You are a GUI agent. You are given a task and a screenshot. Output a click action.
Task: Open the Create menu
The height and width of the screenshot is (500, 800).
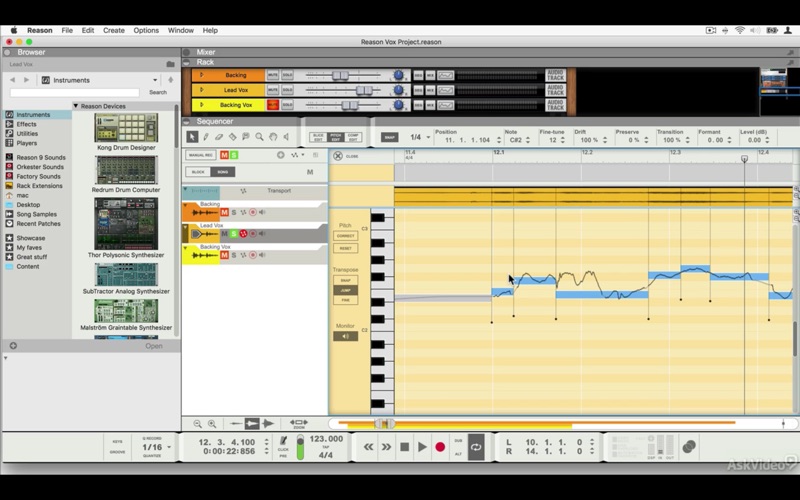tap(114, 30)
